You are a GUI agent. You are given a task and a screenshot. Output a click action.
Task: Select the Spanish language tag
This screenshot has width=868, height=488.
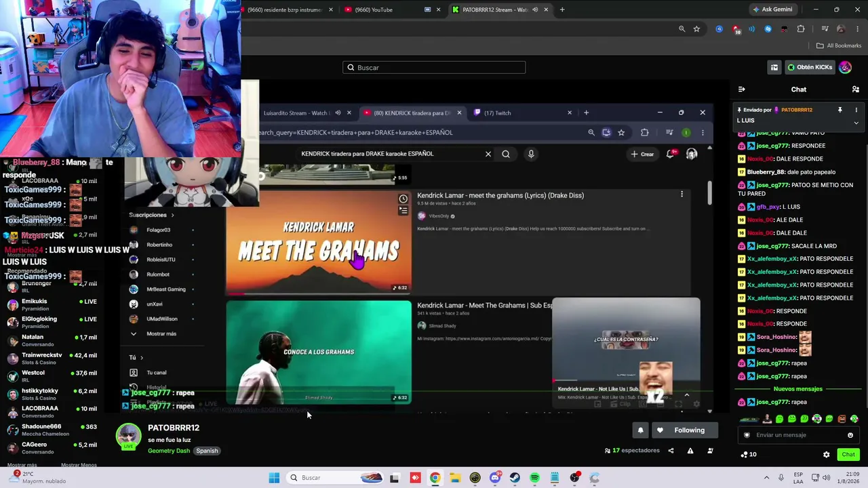(207, 451)
